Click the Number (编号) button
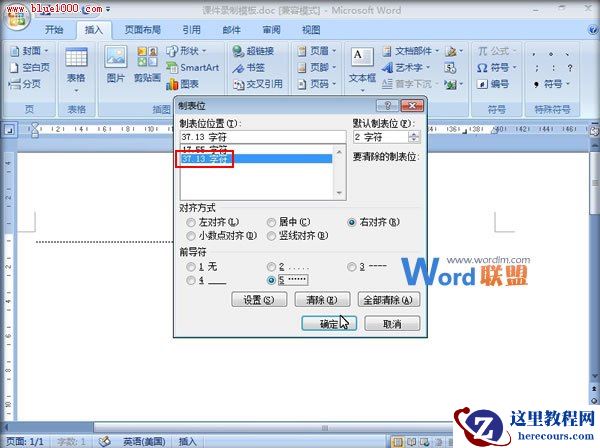The width and height of the screenshot is (600, 448). click(493, 84)
